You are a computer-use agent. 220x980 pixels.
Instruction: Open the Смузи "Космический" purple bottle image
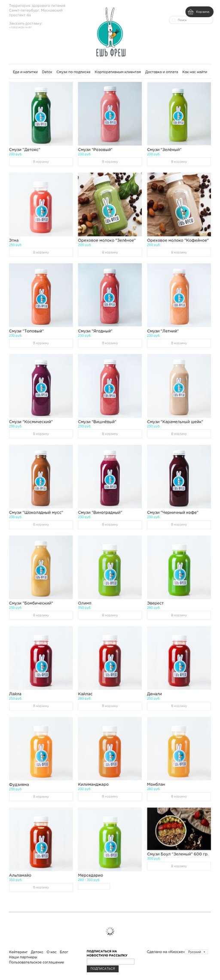pos(41,386)
